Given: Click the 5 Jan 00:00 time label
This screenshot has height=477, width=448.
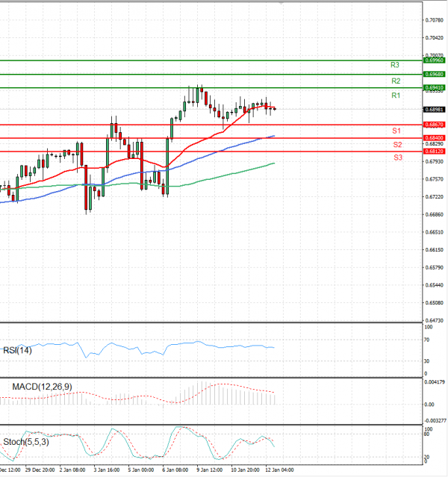Looking at the screenshot, I should click(141, 470).
